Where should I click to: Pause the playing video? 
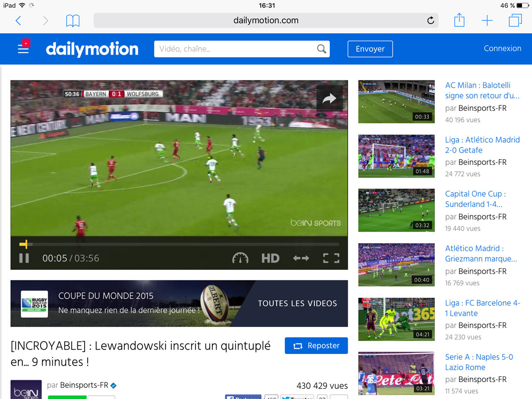24,258
